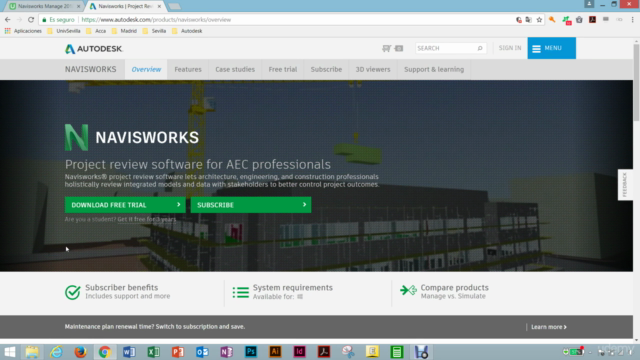Click the Compare products arrows icon
Image resolution: width=640 pixels, height=360 pixels.
click(x=408, y=290)
